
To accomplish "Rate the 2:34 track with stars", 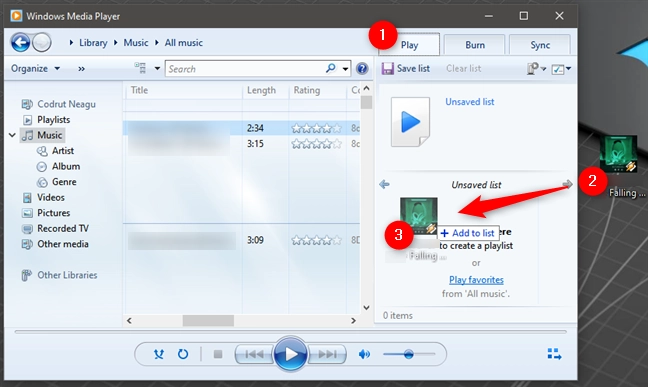I will pyautogui.click(x=317, y=128).
